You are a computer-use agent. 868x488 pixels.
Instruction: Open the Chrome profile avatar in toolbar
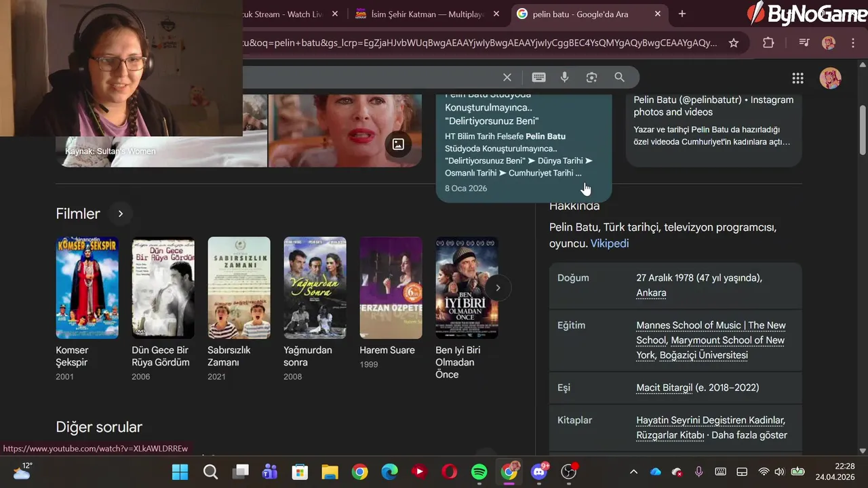point(829,43)
